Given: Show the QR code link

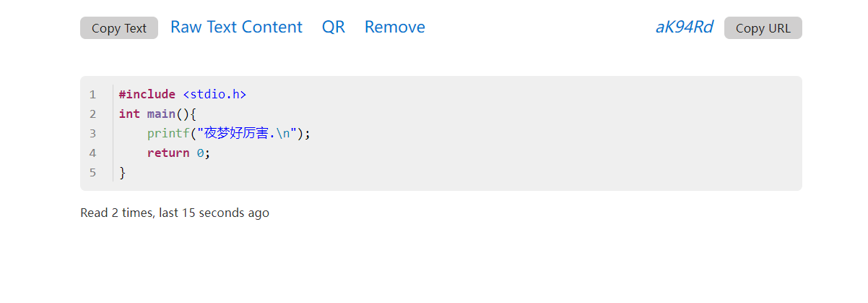Looking at the screenshot, I should coord(334,27).
